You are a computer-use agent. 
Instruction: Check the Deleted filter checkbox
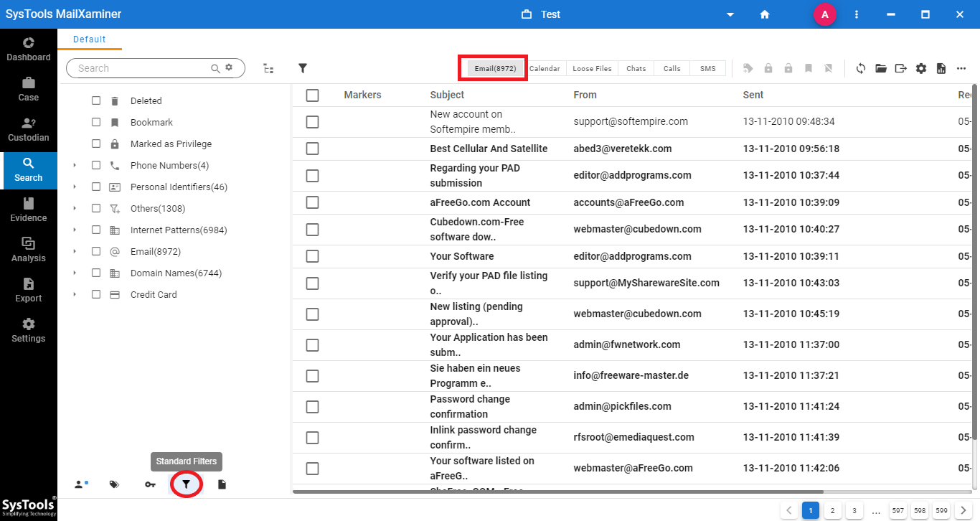click(x=96, y=100)
